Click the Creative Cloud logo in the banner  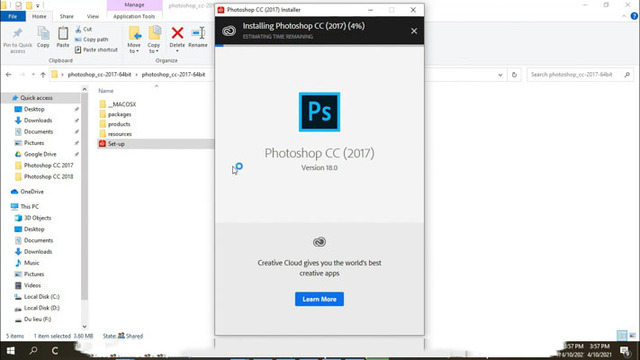click(229, 31)
